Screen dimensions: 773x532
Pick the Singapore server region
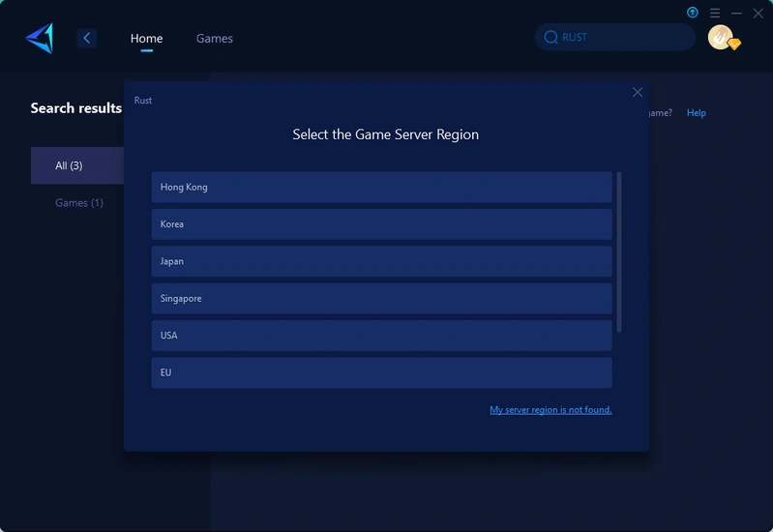point(381,298)
